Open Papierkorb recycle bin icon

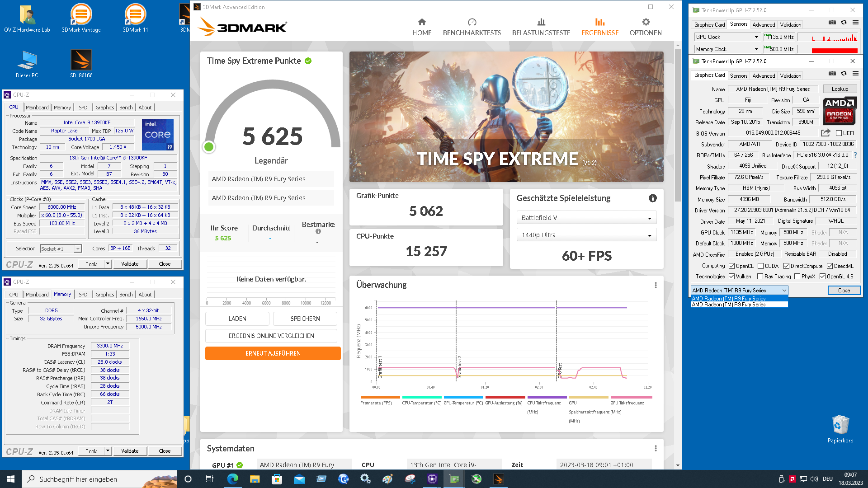(x=840, y=429)
